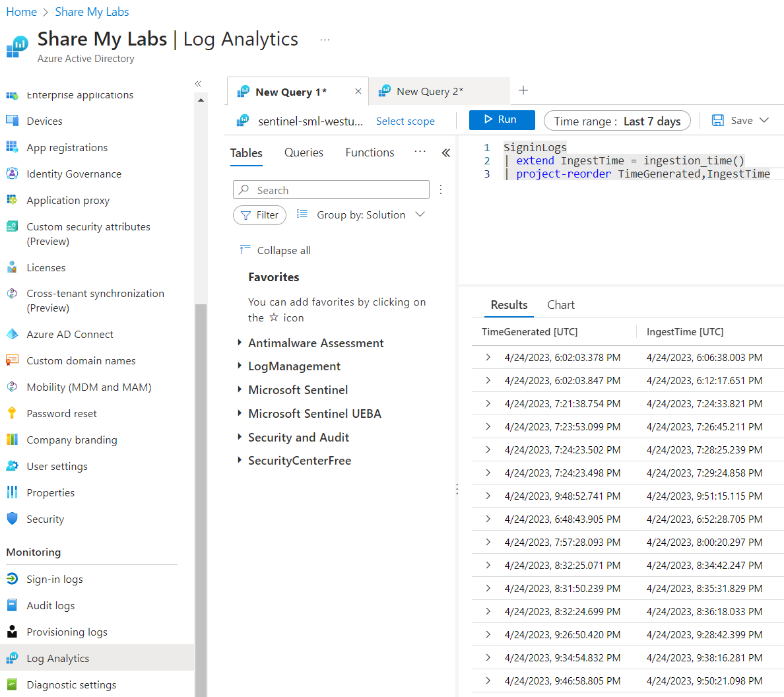
Task: Expand the Microsoft Sentinel group
Action: click(x=240, y=389)
